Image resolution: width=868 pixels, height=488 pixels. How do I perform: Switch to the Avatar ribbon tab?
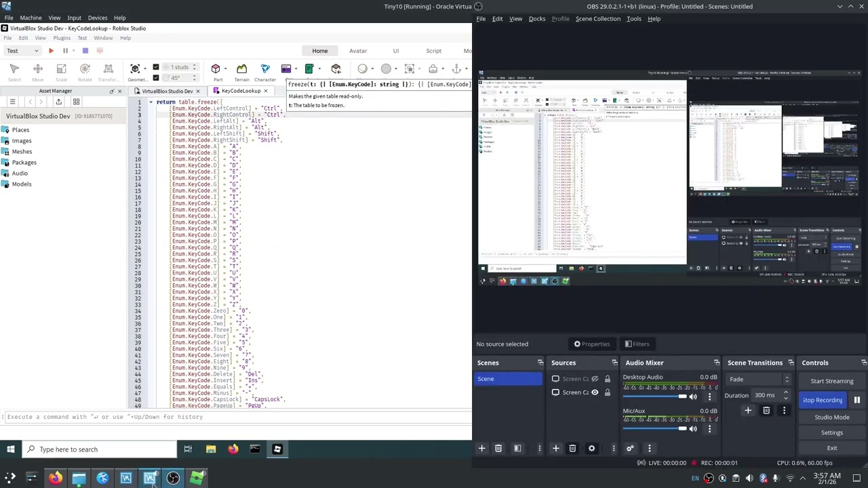pyautogui.click(x=358, y=51)
